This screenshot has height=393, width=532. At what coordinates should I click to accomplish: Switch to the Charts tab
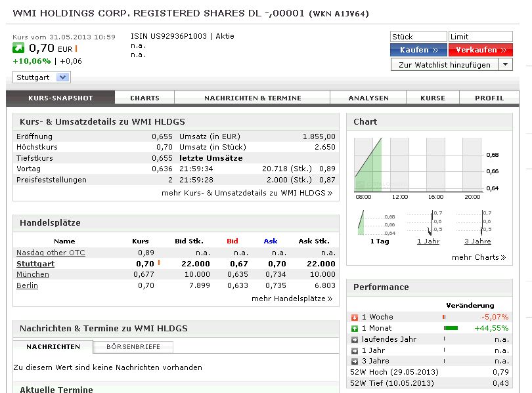click(144, 98)
